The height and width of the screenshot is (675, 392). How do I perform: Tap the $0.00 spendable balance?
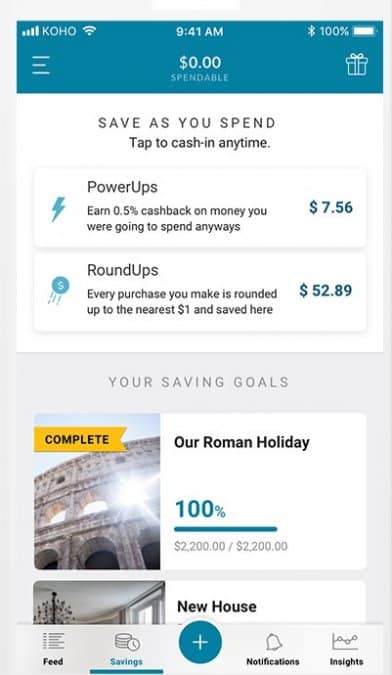[x=200, y=68]
